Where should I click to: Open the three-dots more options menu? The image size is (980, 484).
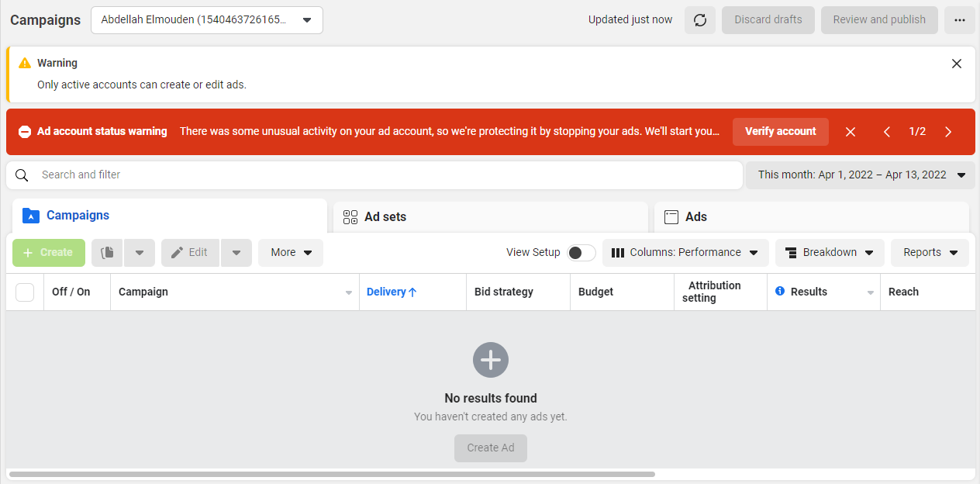pos(960,20)
